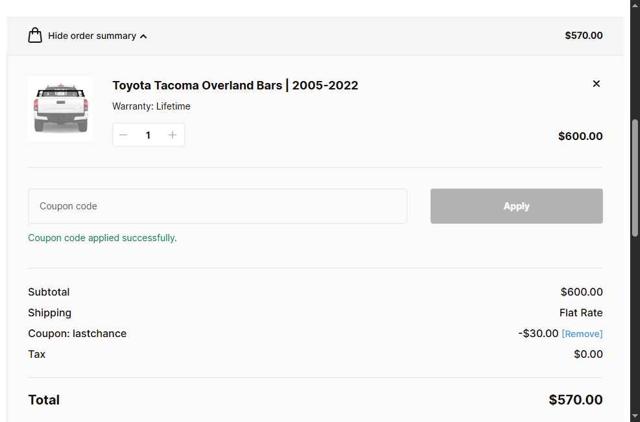Click the Apply coupon button
This screenshot has height=422, width=640.
[x=516, y=206]
